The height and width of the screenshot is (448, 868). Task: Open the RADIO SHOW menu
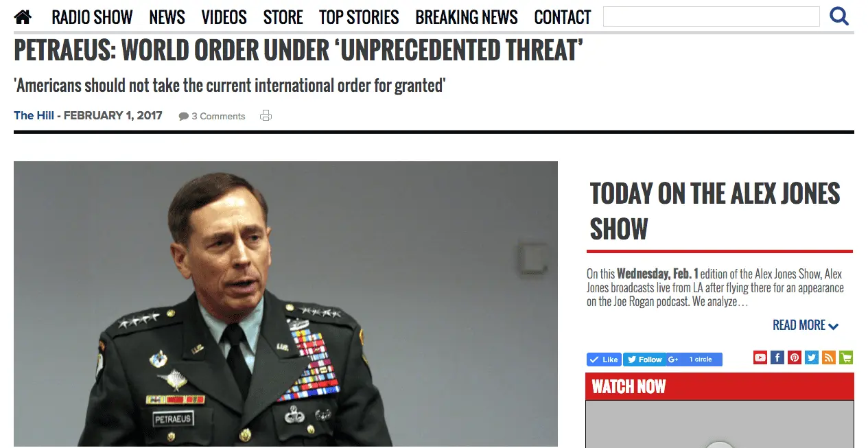click(x=92, y=17)
